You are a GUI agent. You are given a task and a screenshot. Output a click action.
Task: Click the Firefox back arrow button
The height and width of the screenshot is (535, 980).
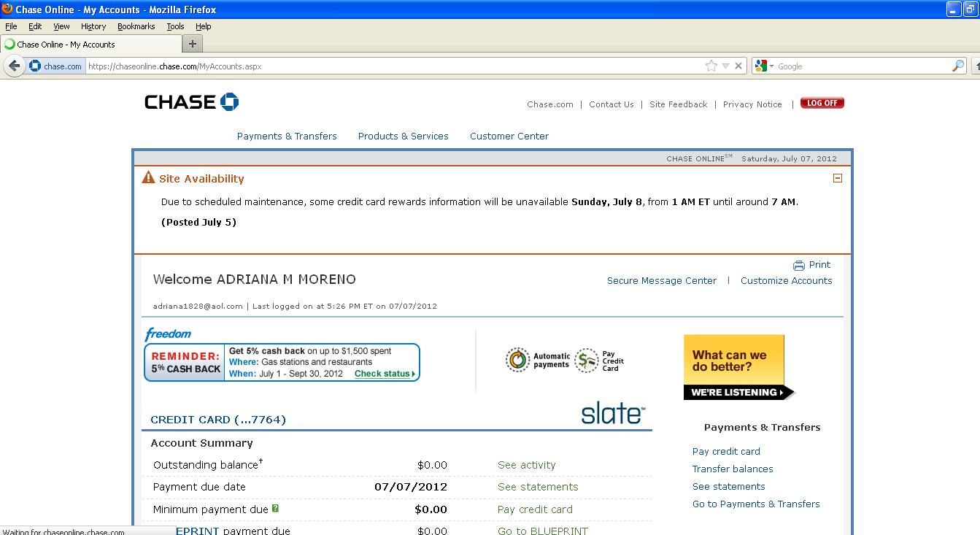point(14,66)
